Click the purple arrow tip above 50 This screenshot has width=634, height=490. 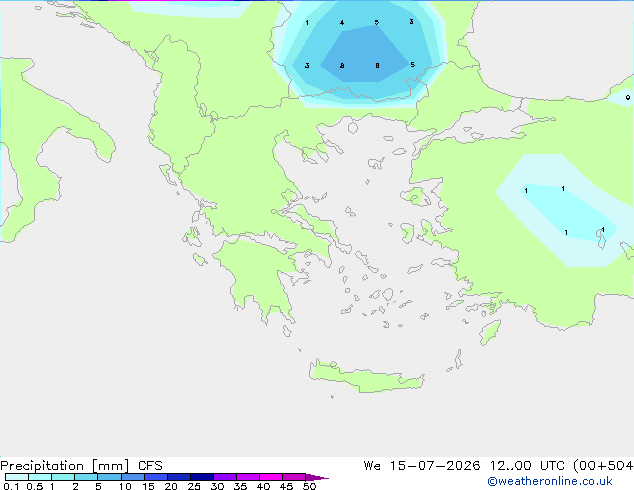point(317,477)
